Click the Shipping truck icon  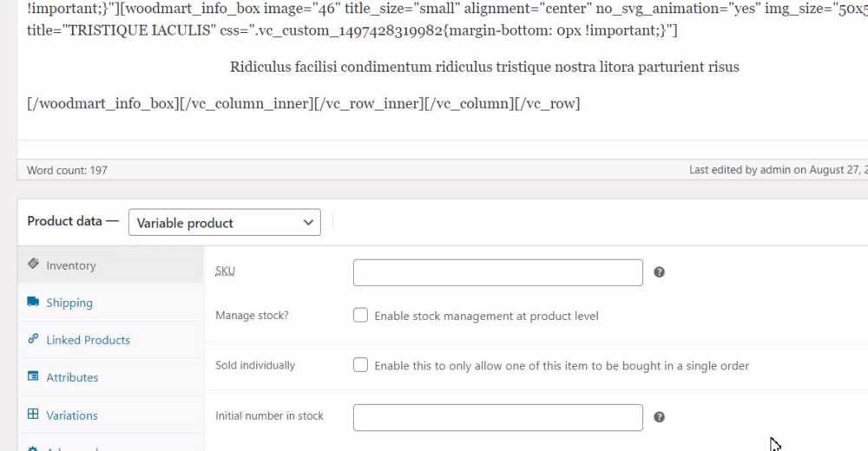33,302
